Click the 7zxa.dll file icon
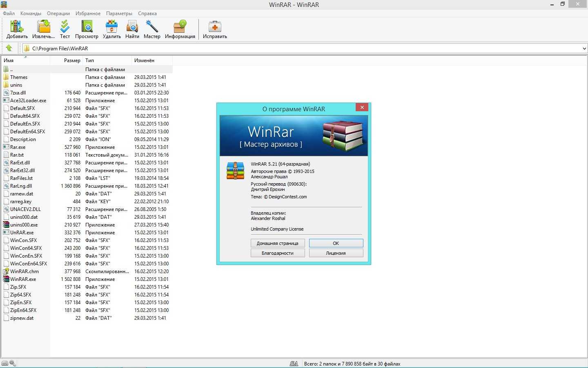The image size is (588, 368). point(6,92)
